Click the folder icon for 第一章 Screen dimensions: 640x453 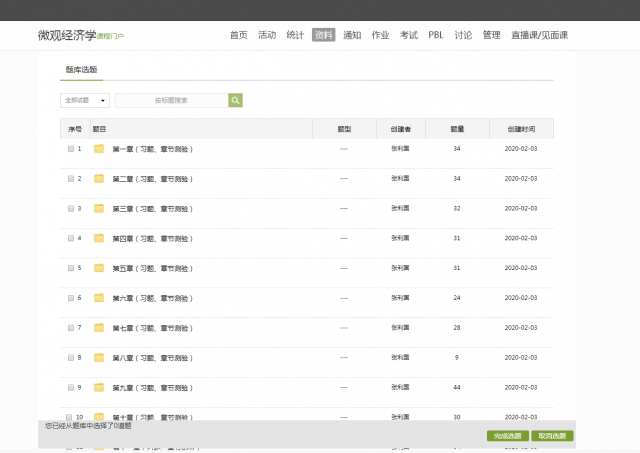pyautogui.click(x=99, y=149)
